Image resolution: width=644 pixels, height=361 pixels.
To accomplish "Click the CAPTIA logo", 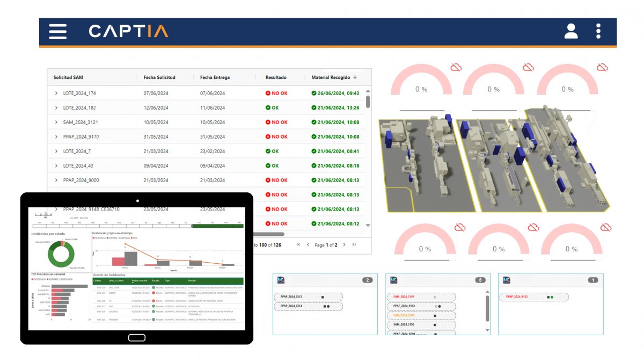I will click(129, 31).
